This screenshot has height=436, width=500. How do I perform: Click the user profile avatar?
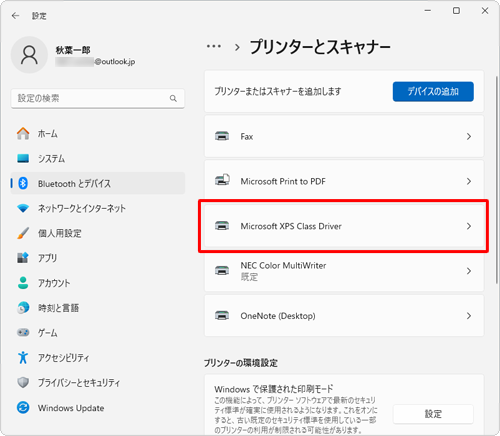29,55
